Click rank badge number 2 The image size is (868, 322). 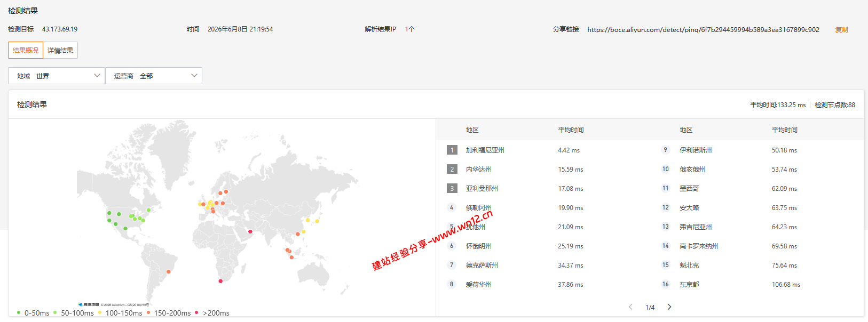452,169
